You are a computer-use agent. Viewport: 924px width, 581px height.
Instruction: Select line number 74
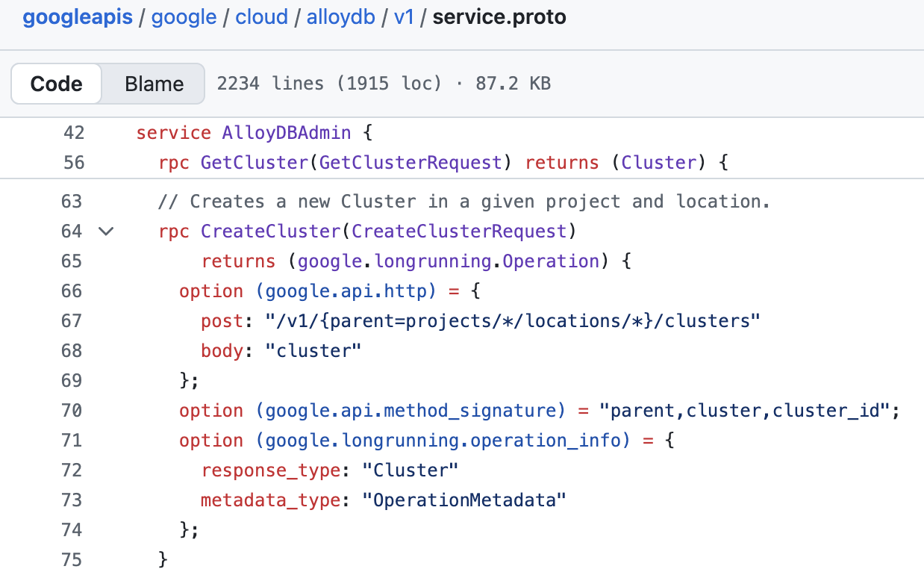72,530
